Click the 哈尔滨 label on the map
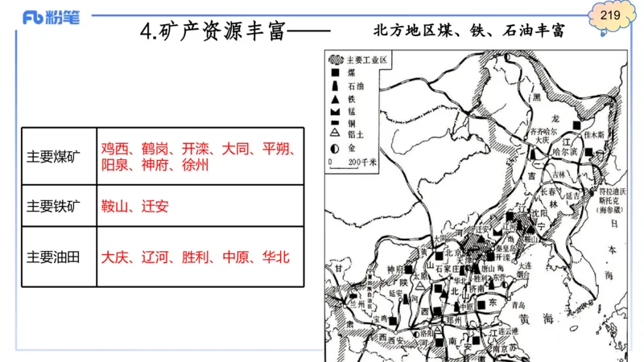Image resolution: width=644 pixels, height=362 pixels. pyautogui.click(x=566, y=151)
